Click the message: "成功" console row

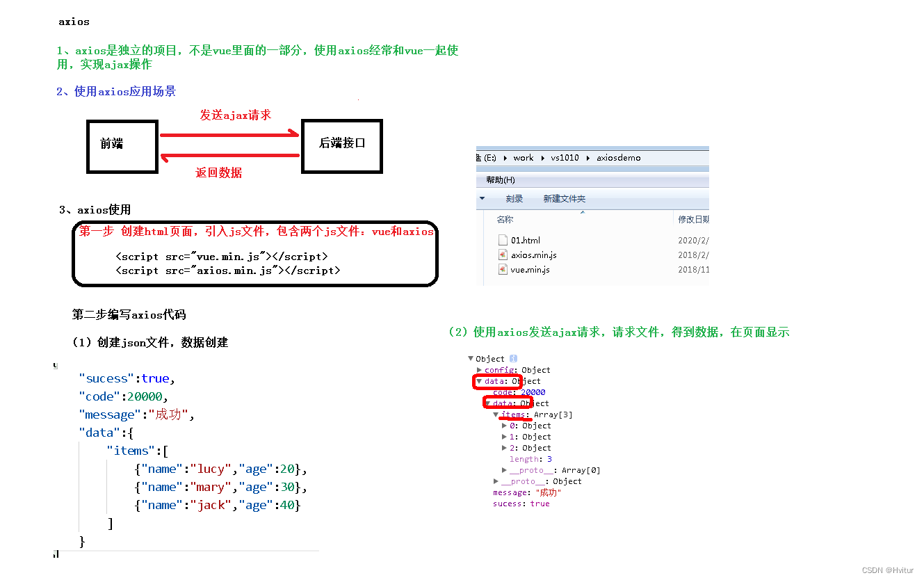click(x=527, y=492)
